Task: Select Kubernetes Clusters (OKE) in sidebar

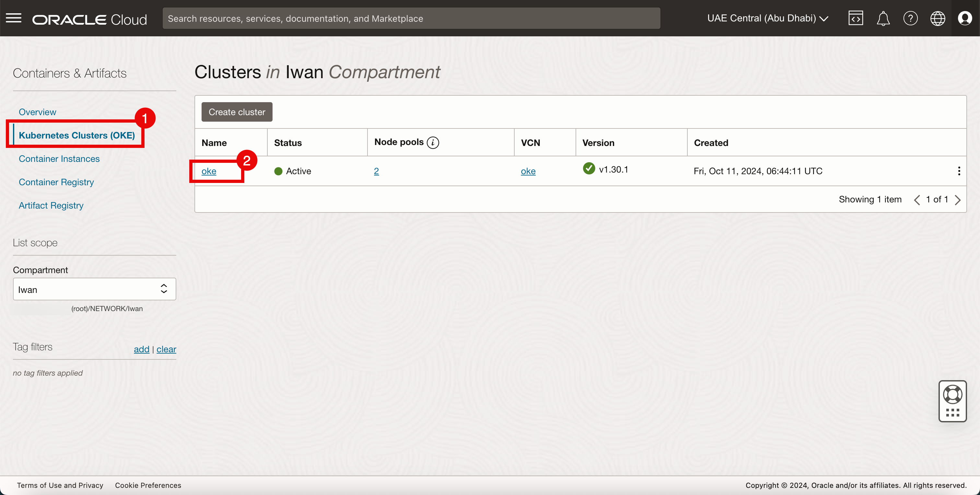Action: coord(76,135)
